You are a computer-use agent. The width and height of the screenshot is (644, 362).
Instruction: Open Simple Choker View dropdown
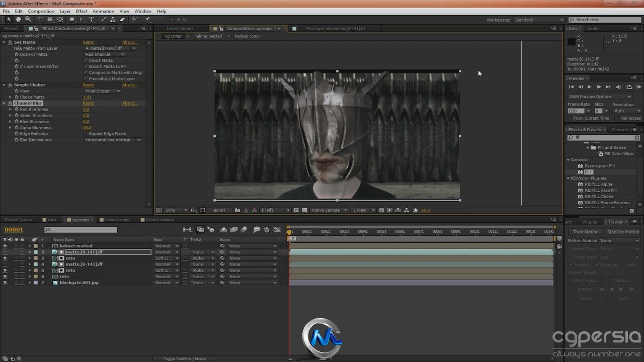[102, 91]
